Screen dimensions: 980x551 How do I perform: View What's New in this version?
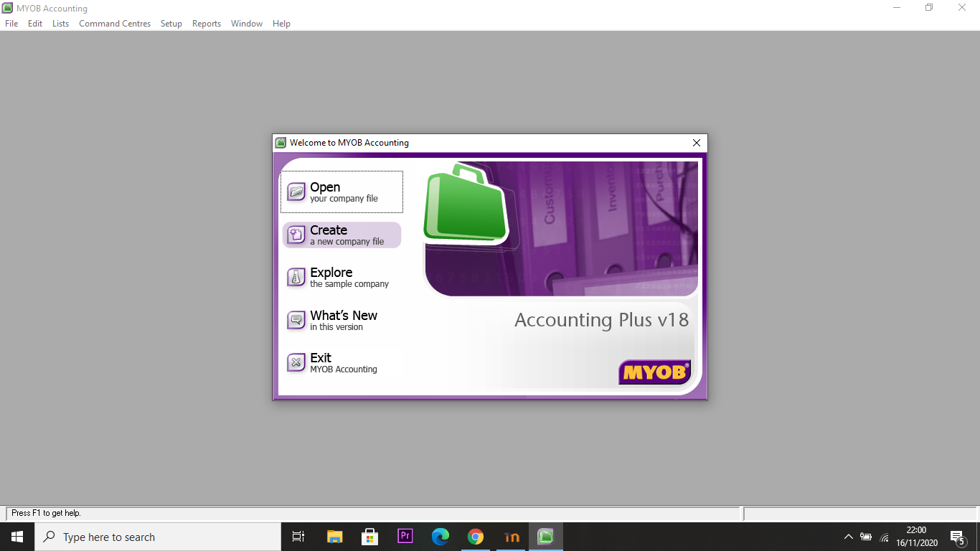coord(341,320)
